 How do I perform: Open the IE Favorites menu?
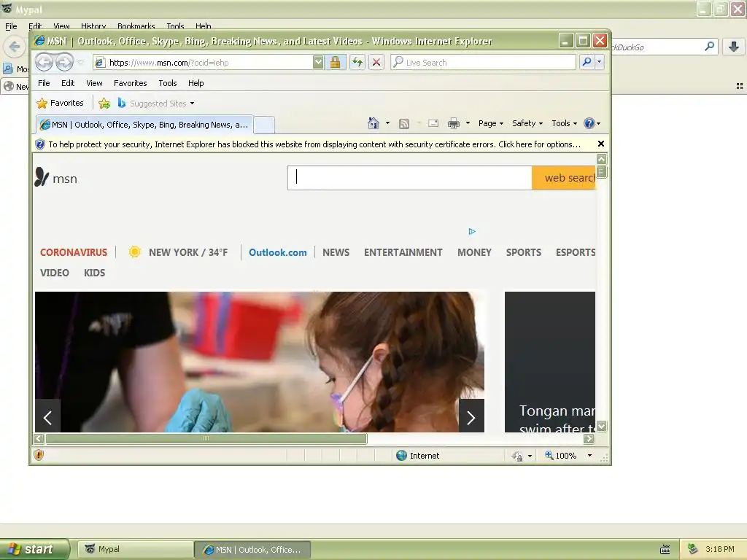[130, 83]
